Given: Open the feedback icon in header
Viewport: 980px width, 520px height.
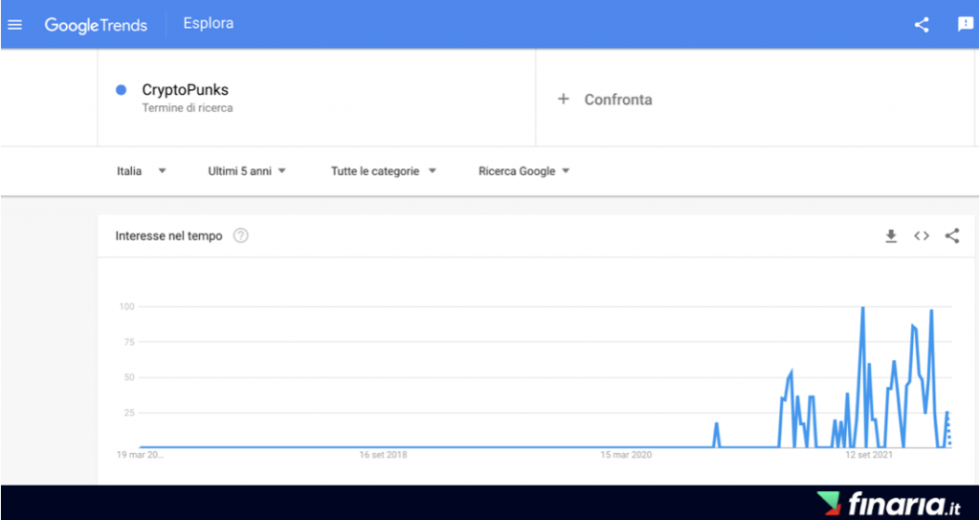Looking at the screenshot, I should click(x=965, y=25).
